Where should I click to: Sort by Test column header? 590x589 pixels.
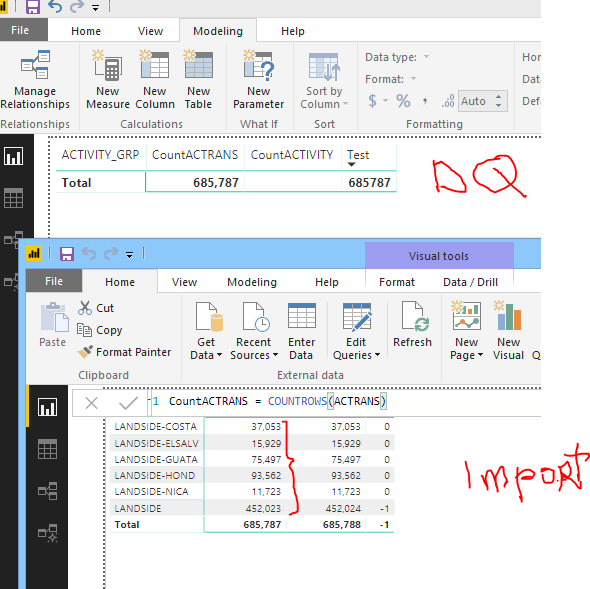(358, 155)
